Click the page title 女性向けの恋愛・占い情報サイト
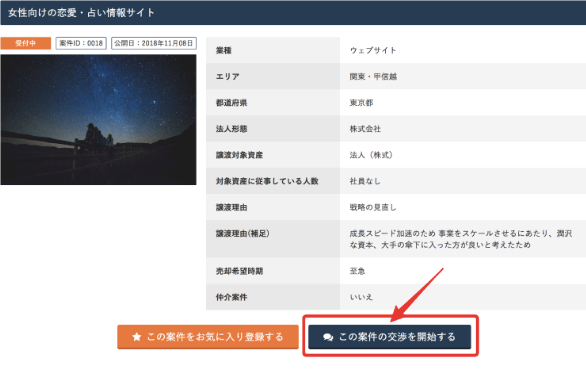Image resolution: width=586 pixels, height=370 pixels. coord(81,13)
